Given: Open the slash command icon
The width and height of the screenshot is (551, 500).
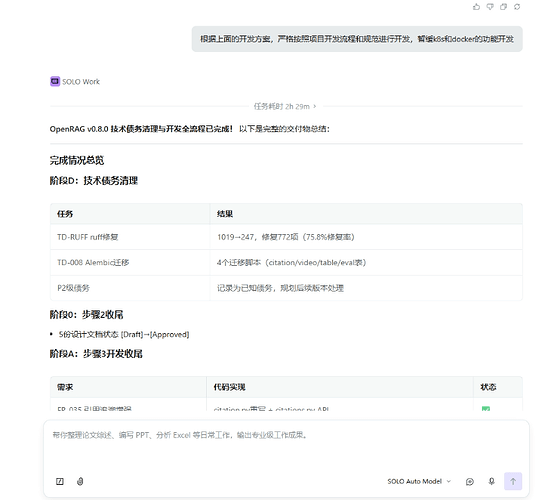Looking at the screenshot, I should point(60,481).
